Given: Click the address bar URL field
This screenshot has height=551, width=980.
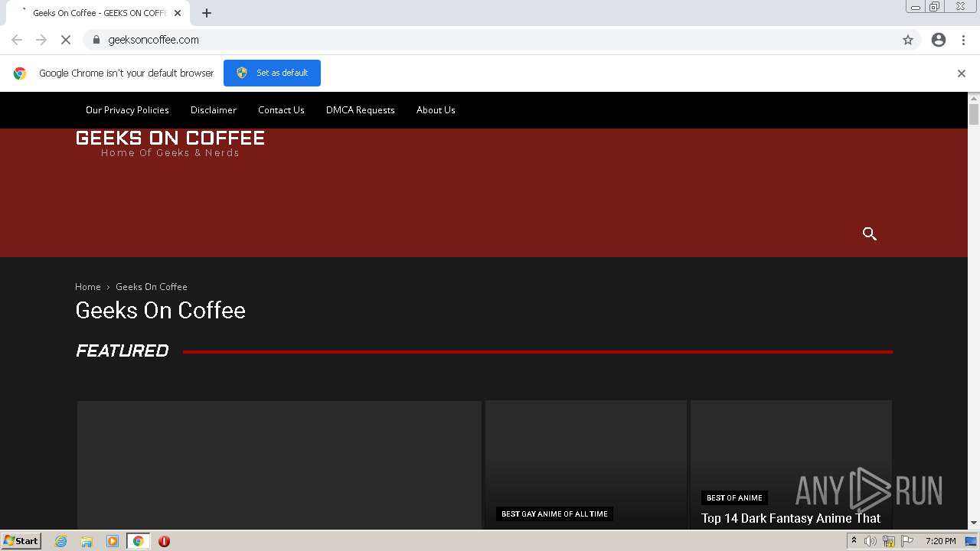Looking at the screenshot, I should point(490,40).
